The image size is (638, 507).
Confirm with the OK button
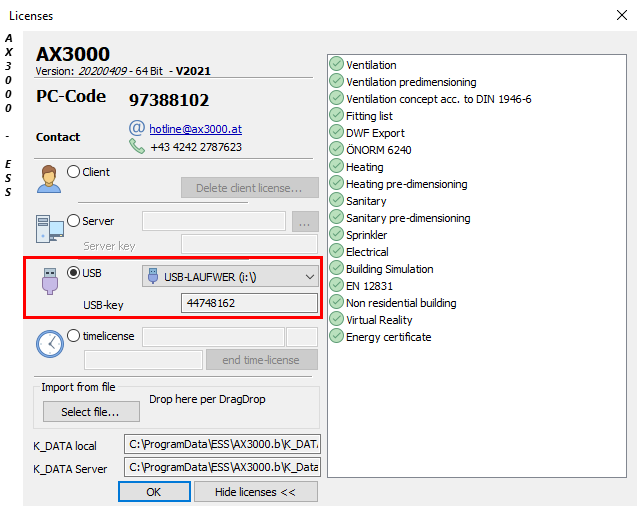pos(154,492)
